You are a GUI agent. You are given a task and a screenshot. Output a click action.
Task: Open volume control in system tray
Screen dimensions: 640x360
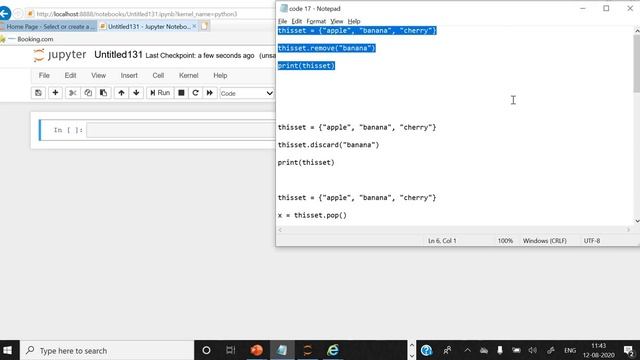tap(533, 350)
